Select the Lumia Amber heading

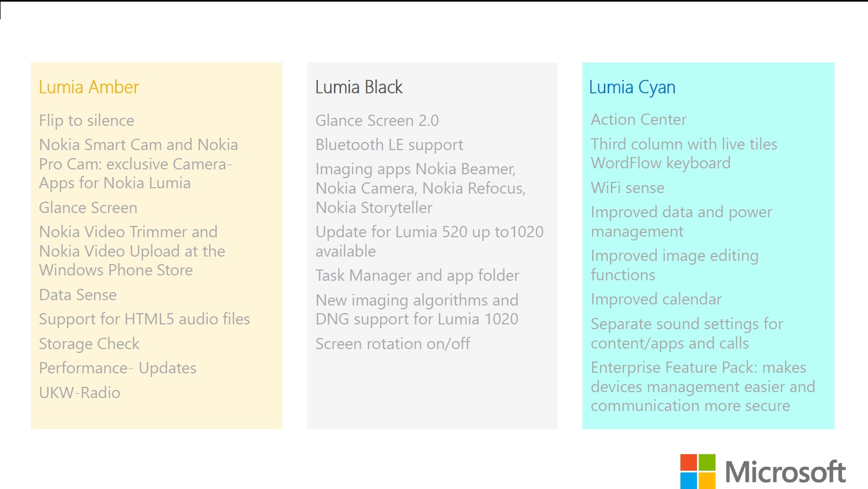tap(89, 87)
